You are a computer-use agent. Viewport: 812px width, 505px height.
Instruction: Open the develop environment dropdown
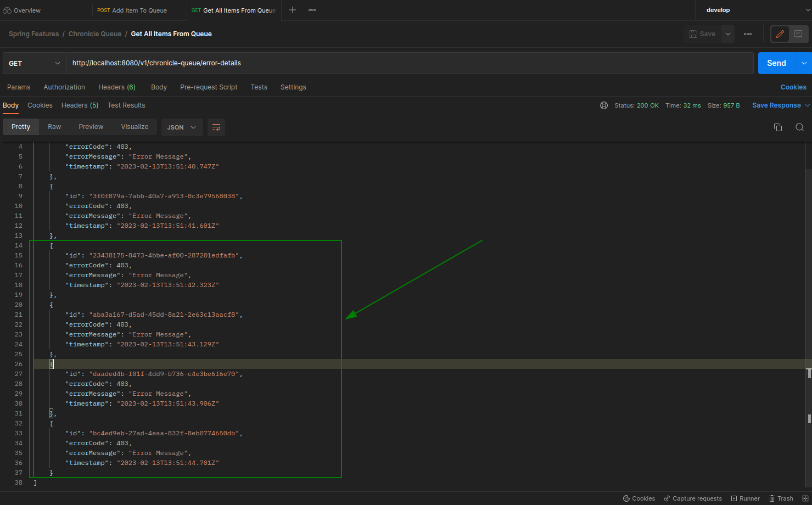coord(752,10)
